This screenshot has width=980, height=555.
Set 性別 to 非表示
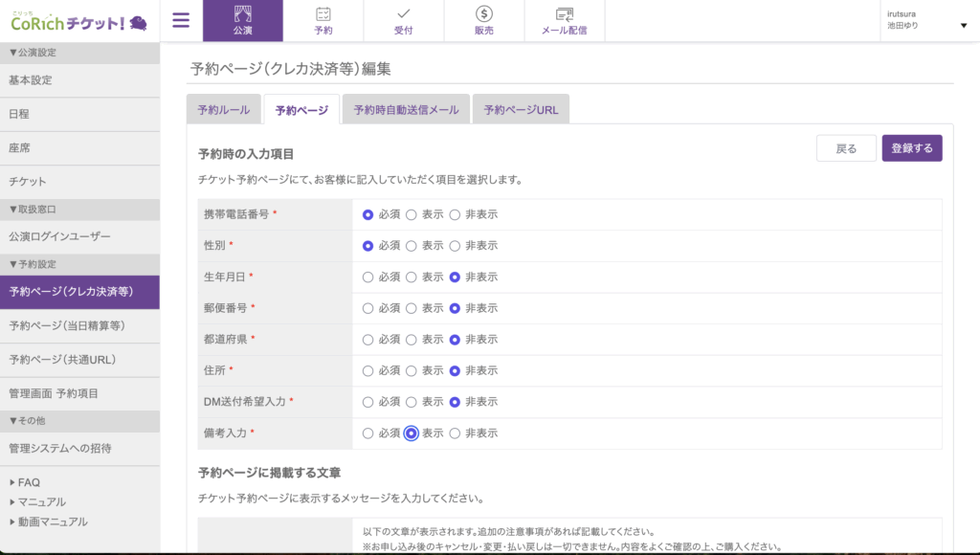455,246
